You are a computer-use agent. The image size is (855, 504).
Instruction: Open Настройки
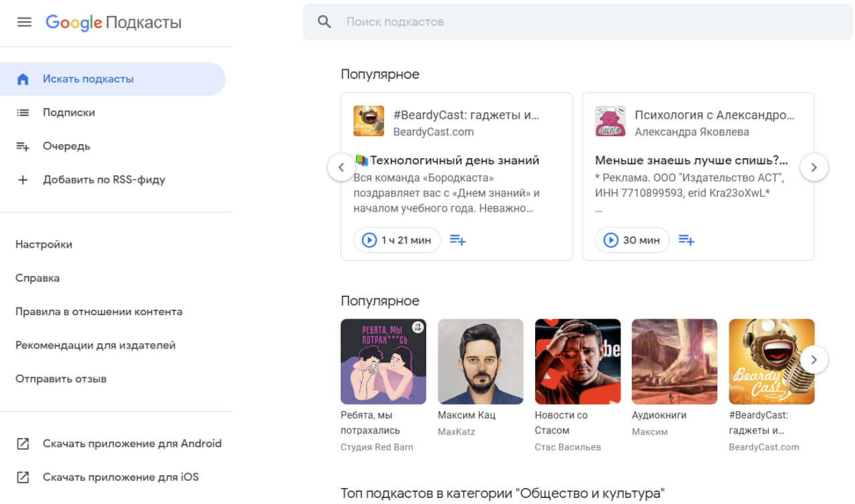click(x=44, y=244)
